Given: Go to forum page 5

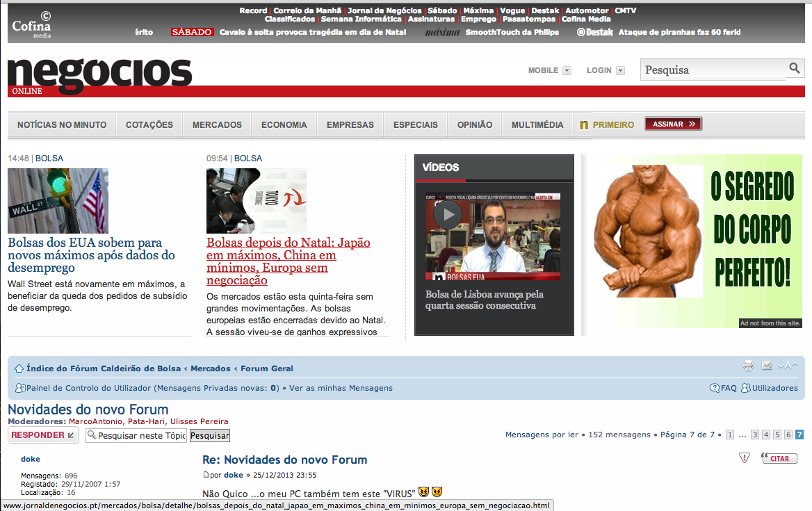Looking at the screenshot, I should [x=777, y=435].
